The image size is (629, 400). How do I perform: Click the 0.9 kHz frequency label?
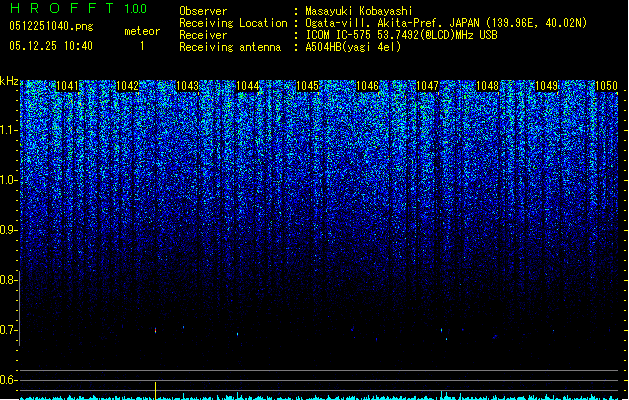[x=8, y=230]
